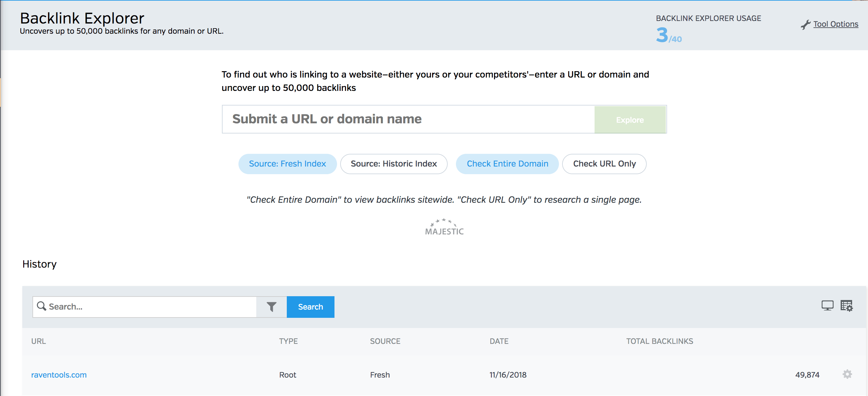Click the magnifying glass in the History search
This screenshot has height=396, width=868.
pyautogui.click(x=42, y=306)
